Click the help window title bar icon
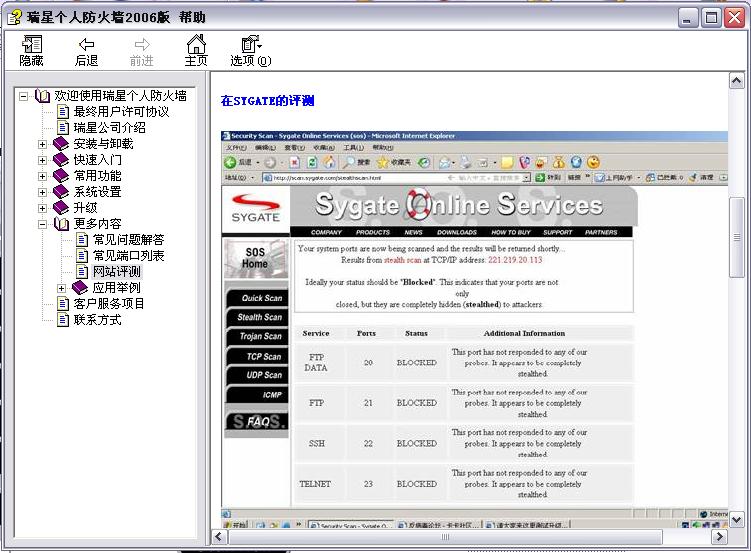Image resolution: width=751 pixels, height=553 pixels. 14,18
